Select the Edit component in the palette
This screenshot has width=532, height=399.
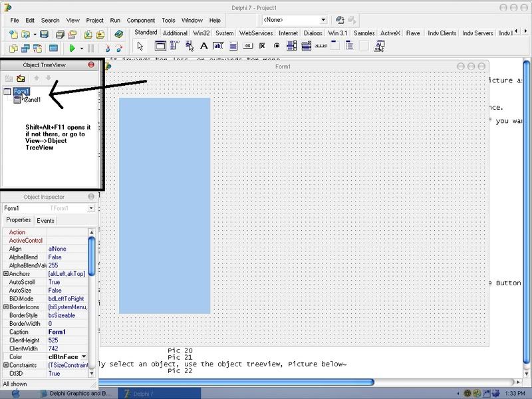(218, 46)
